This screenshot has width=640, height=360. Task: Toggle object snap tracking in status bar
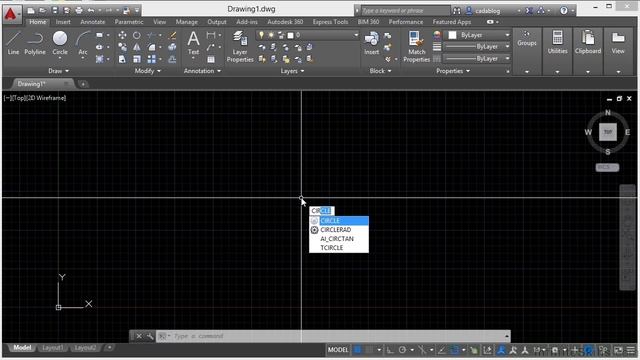(442, 350)
